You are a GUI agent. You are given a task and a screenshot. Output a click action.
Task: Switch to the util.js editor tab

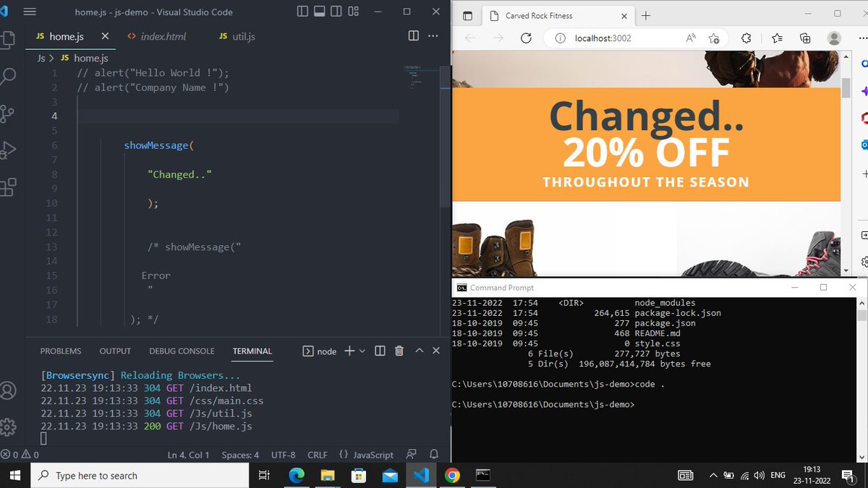(x=237, y=36)
